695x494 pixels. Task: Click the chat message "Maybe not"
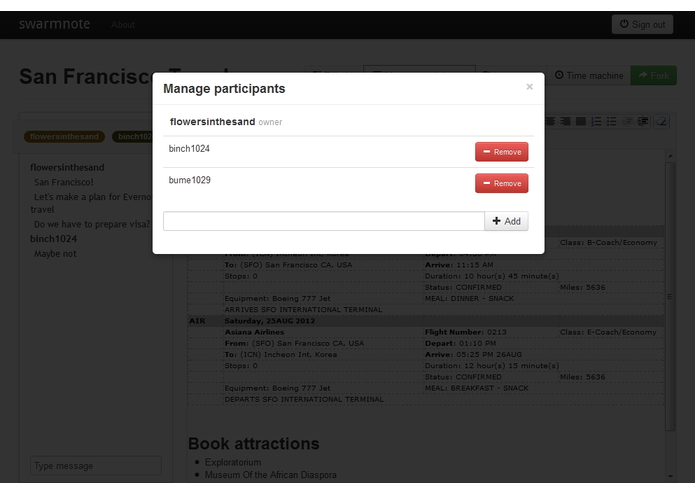click(55, 254)
